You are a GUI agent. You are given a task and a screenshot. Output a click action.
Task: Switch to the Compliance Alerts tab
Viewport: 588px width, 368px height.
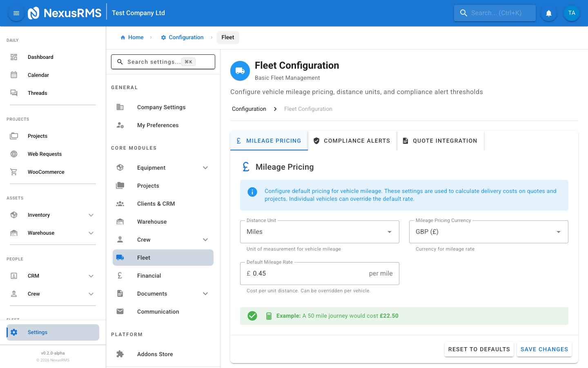[352, 140]
